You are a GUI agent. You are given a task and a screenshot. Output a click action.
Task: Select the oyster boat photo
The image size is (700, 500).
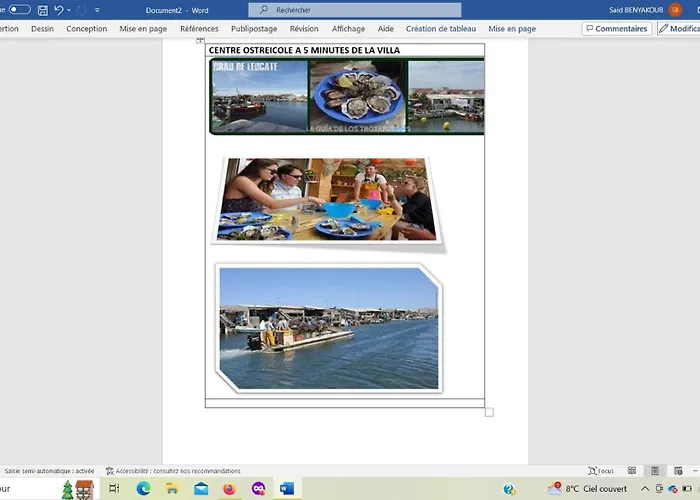pos(328,328)
